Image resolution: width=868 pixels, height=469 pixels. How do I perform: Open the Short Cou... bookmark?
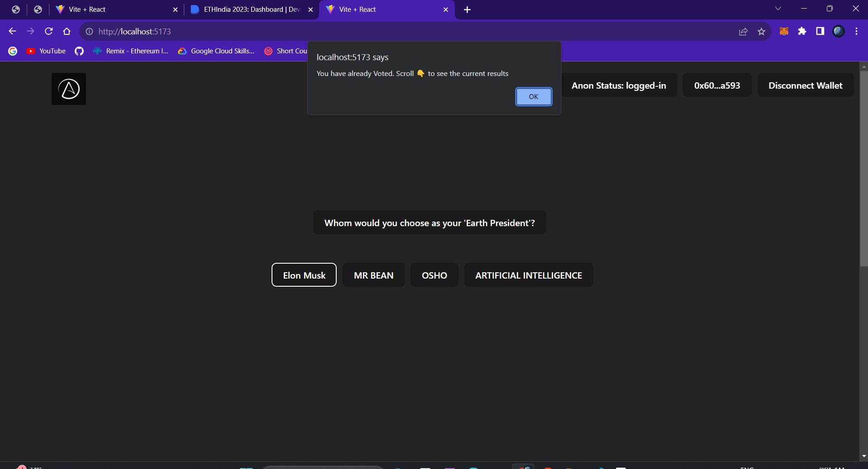click(x=286, y=51)
